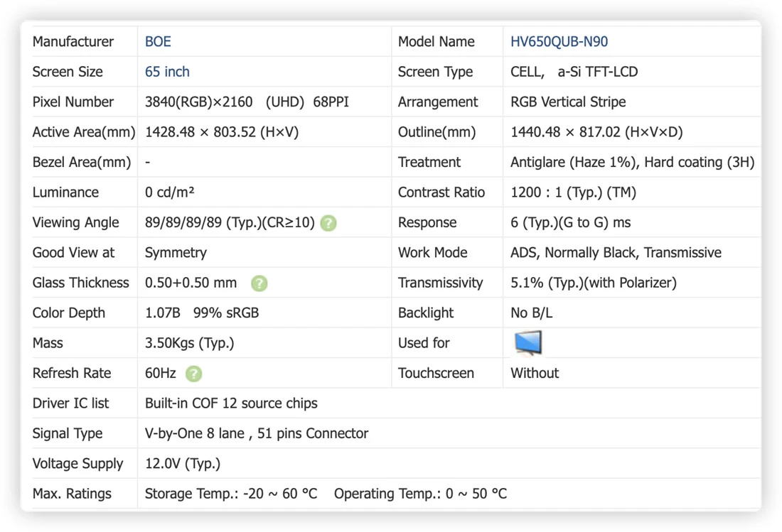Viewport: 782px width, 532px height.
Task: Click the help icon beside Viewing Angle
Action: 328,223
